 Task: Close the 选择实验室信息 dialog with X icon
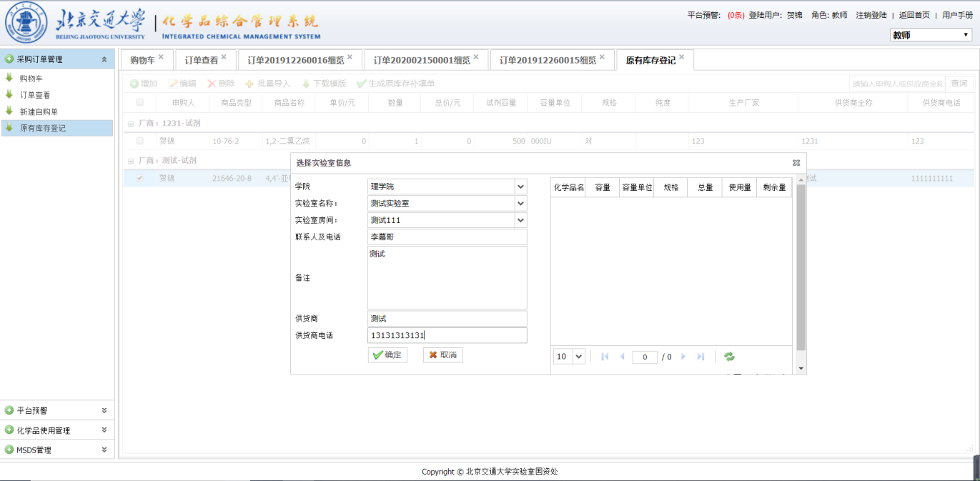point(796,163)
